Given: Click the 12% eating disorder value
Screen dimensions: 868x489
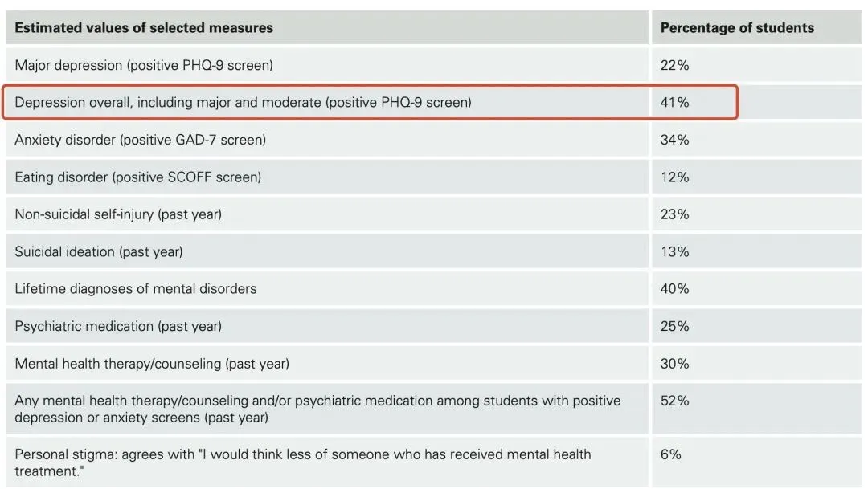Looking at the screenshot, I should 674,177.
